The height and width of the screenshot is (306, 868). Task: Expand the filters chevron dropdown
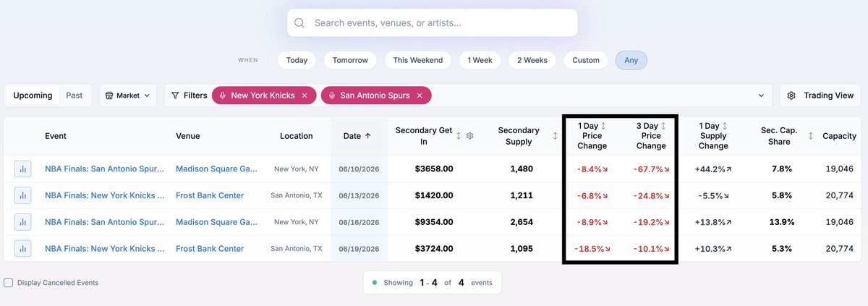760,95
